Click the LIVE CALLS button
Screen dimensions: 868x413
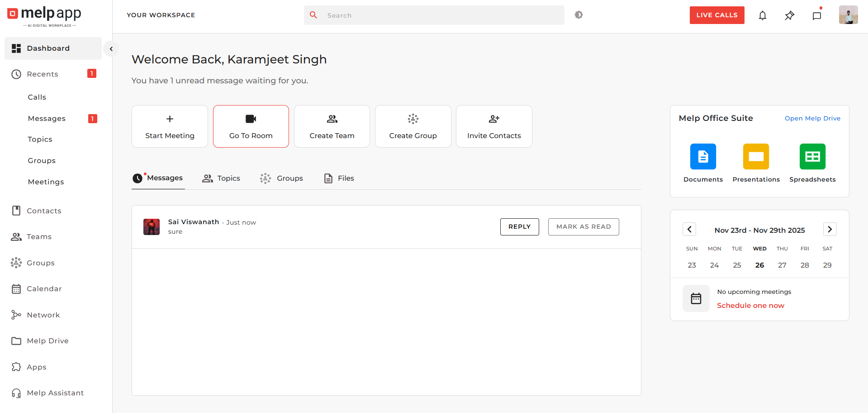(717, 15)
